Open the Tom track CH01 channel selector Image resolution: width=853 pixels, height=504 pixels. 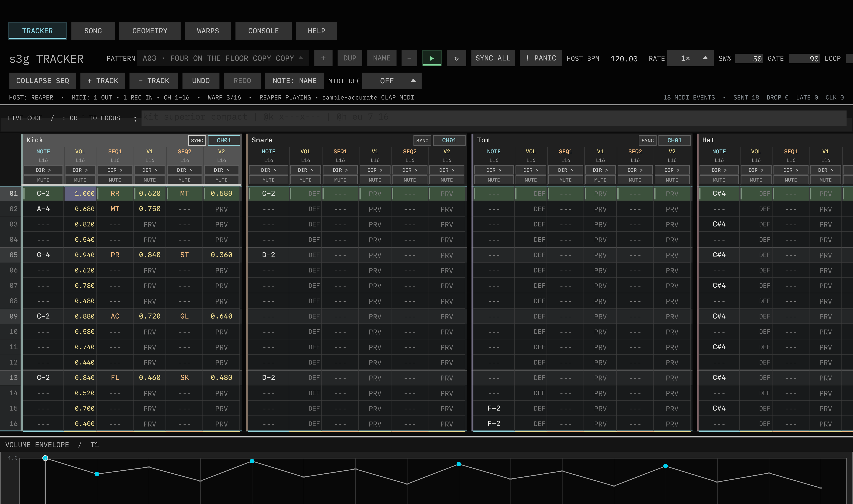point(674,140)
